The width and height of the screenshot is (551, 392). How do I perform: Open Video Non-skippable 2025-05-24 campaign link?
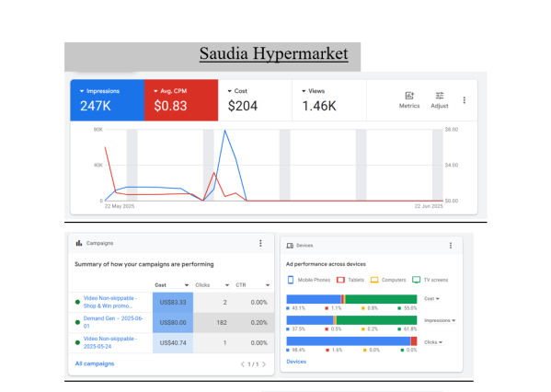tap(110, 342)
